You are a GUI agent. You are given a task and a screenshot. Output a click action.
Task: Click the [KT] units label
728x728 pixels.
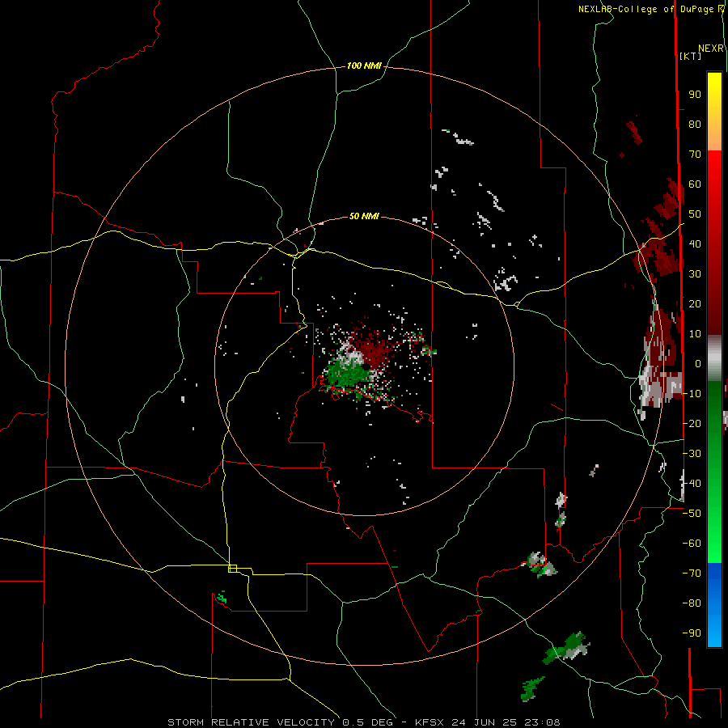click(690, 56)
